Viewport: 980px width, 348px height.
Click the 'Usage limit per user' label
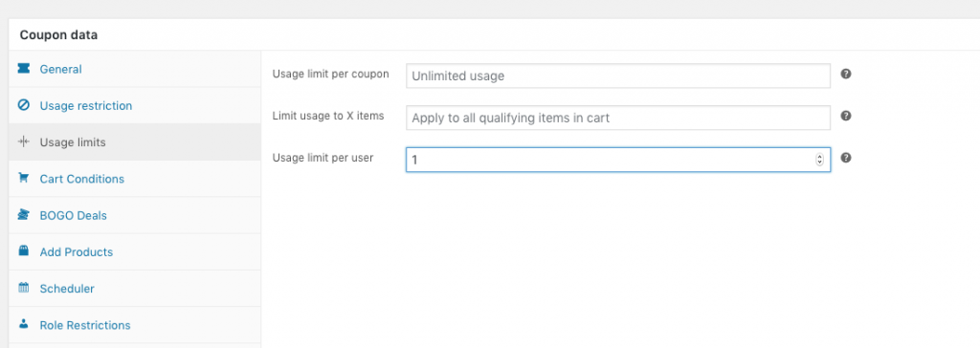point(323,158)
